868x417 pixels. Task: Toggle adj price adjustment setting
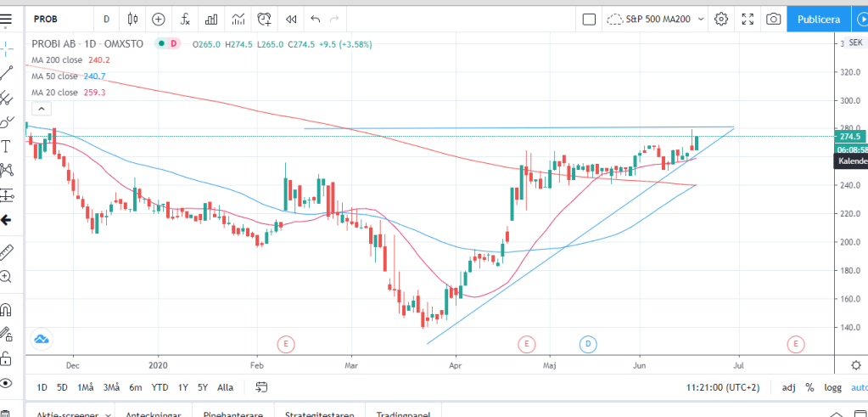pyautogui.click(x=788, y=387)
